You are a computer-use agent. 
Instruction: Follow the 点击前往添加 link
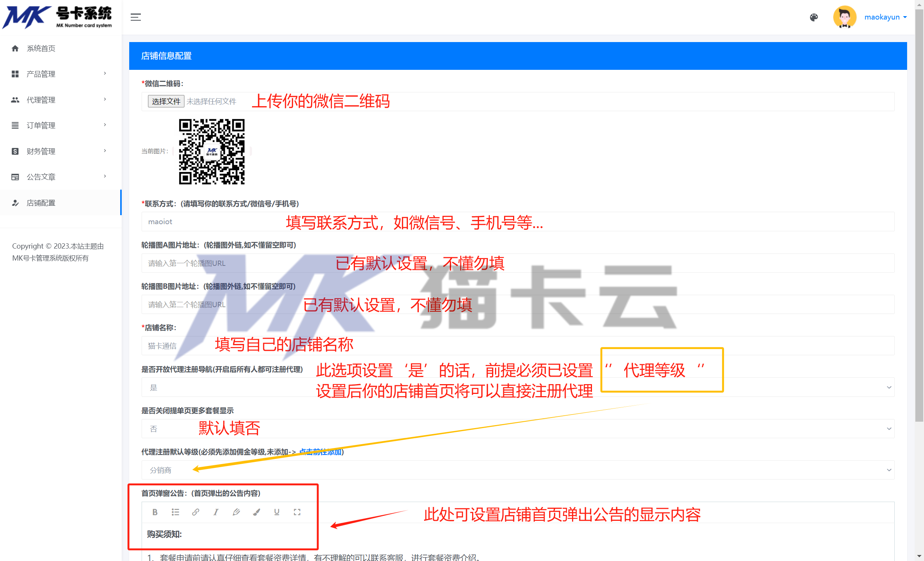(x=320, y=452)
